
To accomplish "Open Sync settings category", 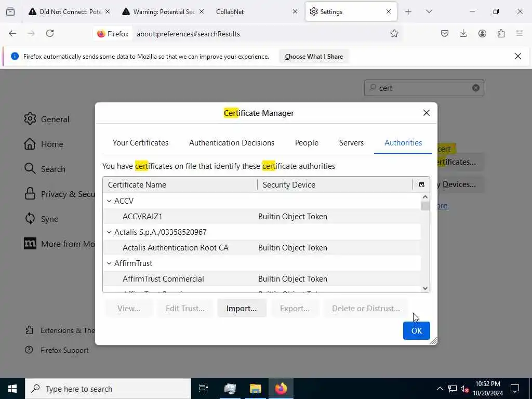I will (x=41, y=219).
